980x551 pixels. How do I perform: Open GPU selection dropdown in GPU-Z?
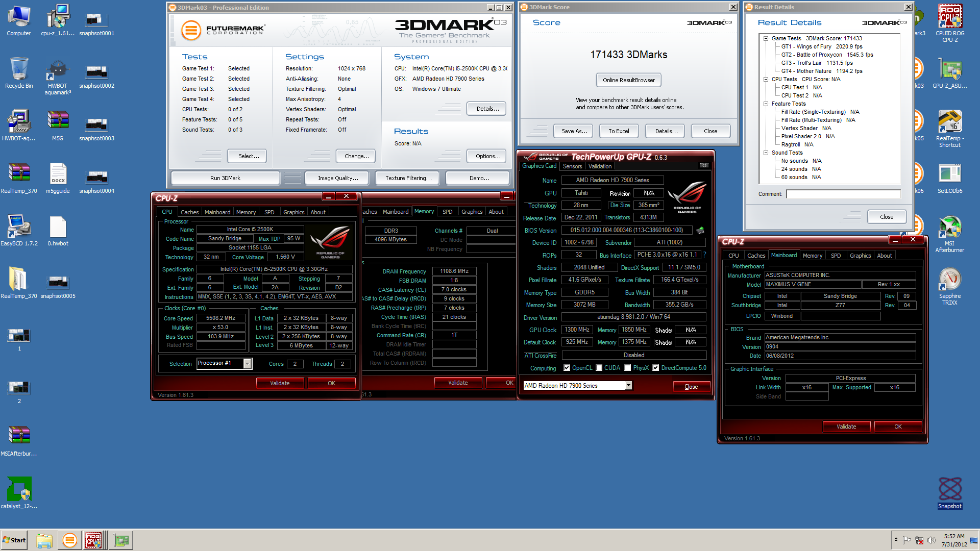pyautogui.click(x=628, y=386)
